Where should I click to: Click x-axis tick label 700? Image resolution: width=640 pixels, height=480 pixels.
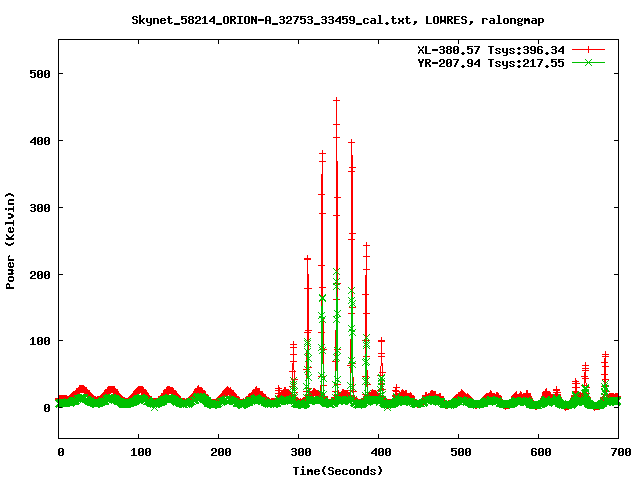pos(621,452)
